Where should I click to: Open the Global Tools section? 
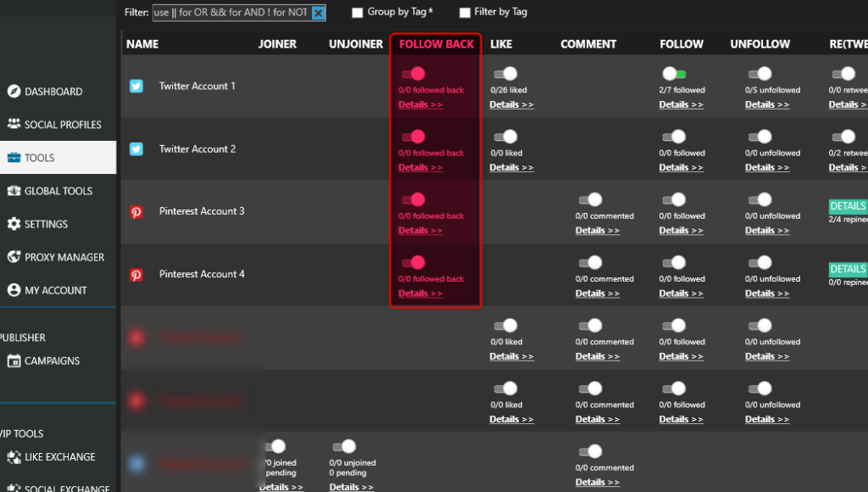58,190
